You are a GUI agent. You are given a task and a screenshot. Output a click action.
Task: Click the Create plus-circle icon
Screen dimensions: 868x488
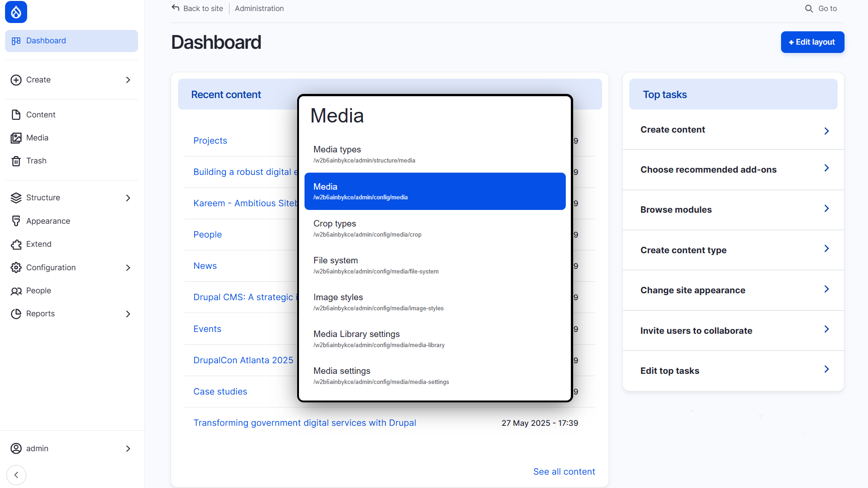click(x=16, y=80)
